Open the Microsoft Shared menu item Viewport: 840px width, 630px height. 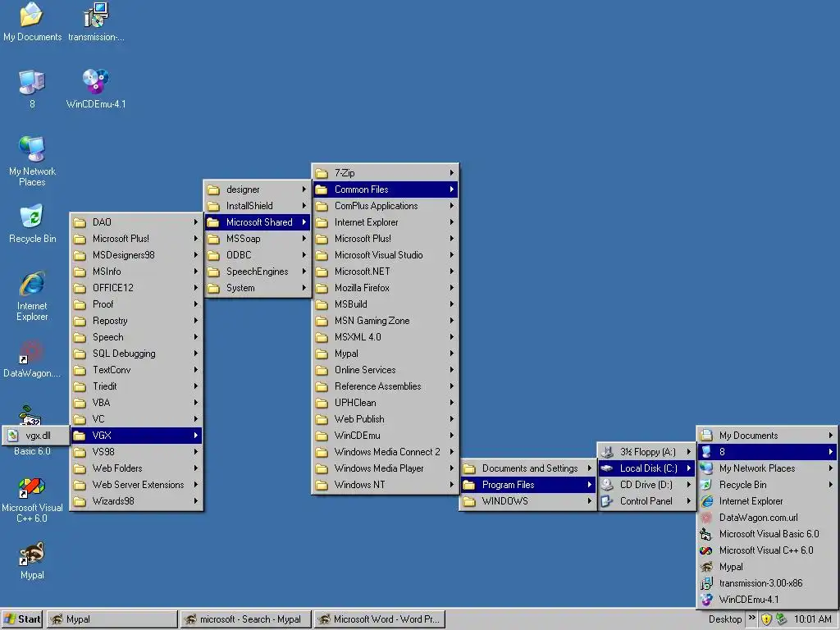[257, 222]
